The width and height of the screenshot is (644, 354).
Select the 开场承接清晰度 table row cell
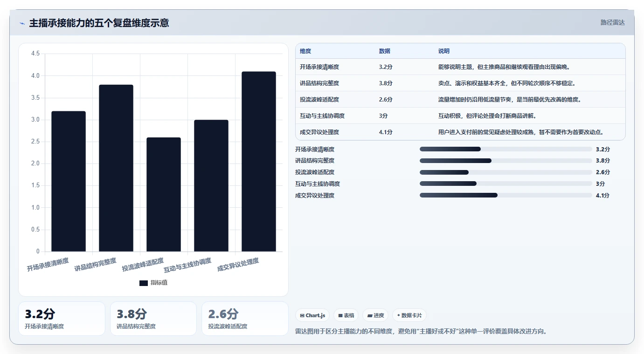tap(319, 67)
